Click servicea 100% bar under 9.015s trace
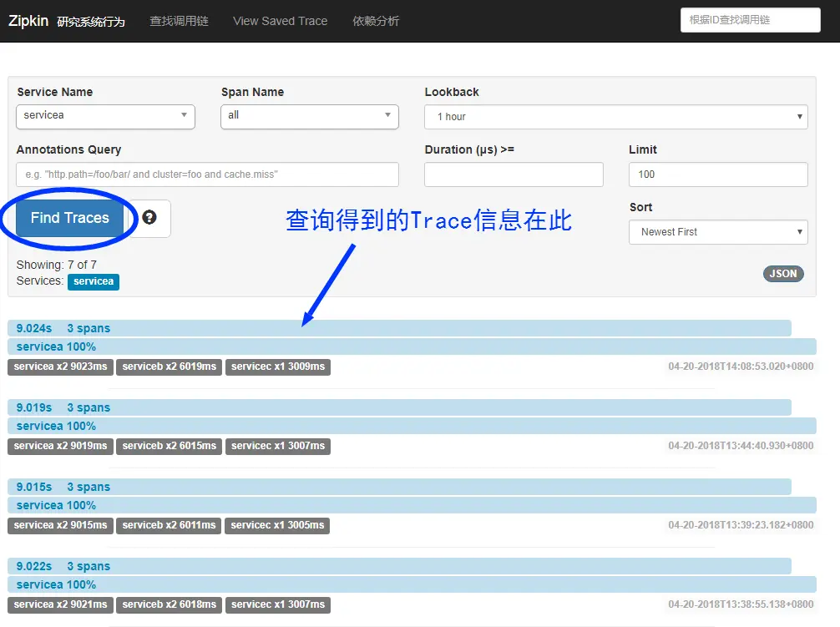840x627 pixels. click(x=412, y=505)
